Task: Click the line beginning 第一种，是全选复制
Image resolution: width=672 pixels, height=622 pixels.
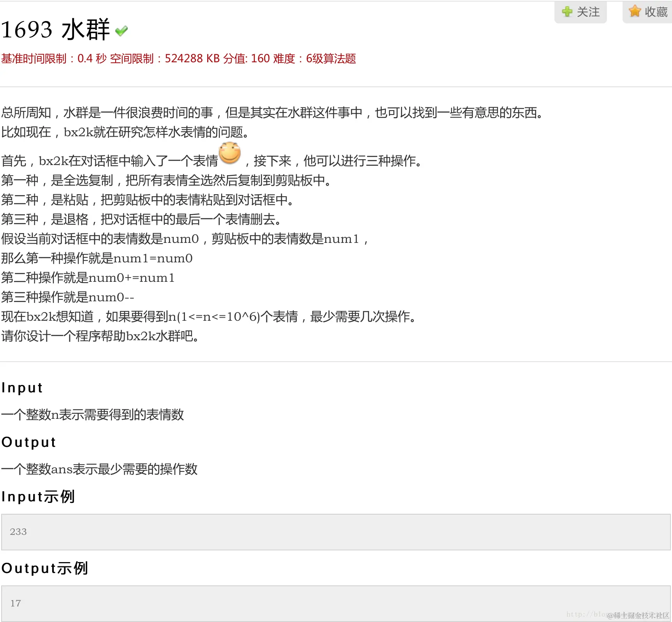Action: tap(166, 181)
